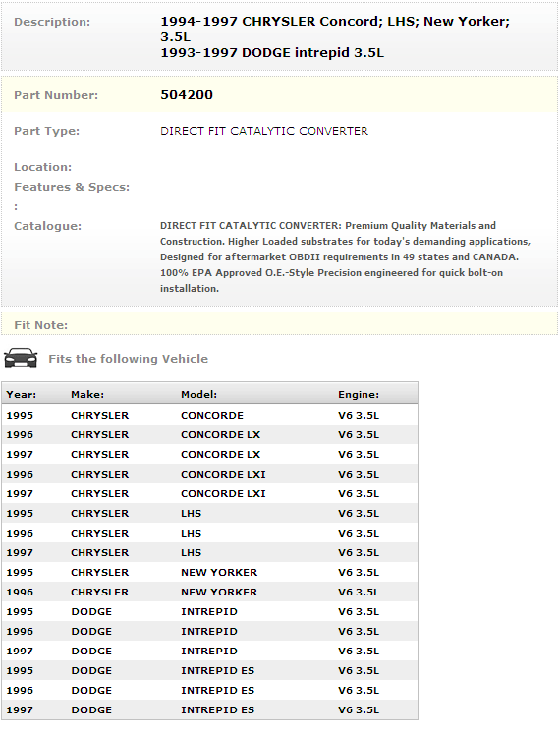This screenshot has width=560, height=737.
Task: Click the Fits the following Vehicle heading
Action: 129,359
